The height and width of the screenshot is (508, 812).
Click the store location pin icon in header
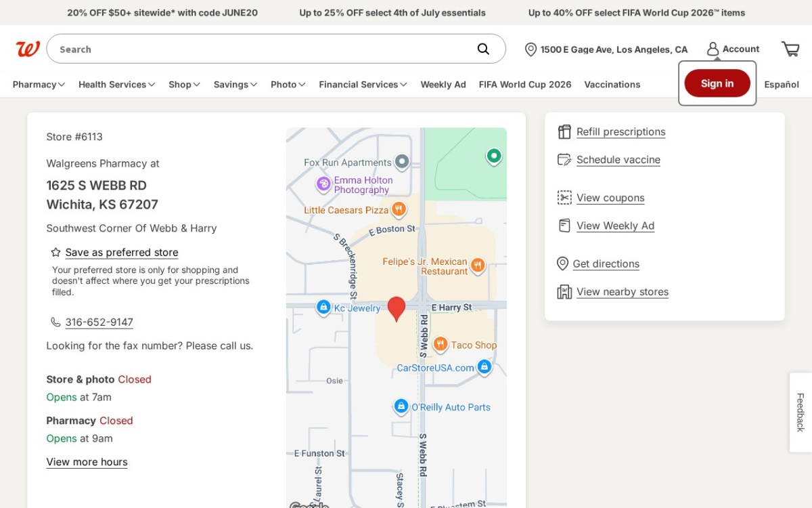531,49
